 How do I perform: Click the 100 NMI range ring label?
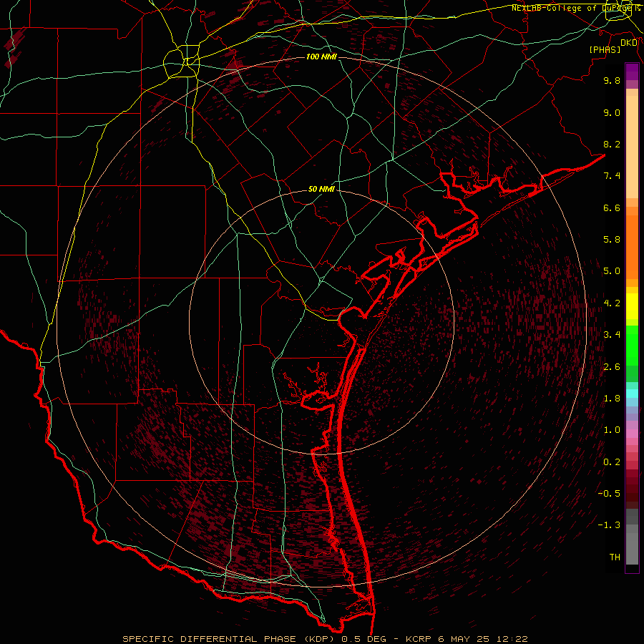click(321, 57)
